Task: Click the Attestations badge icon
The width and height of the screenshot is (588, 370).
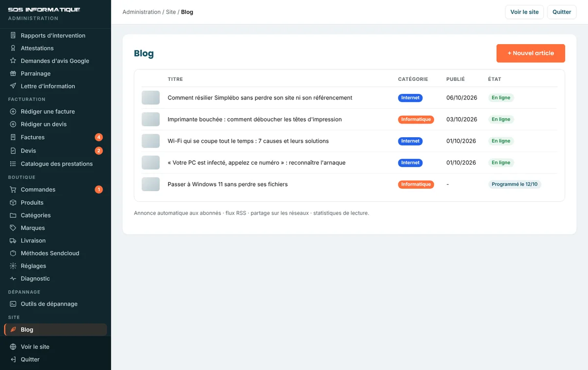Action: (x=13, y=48)
